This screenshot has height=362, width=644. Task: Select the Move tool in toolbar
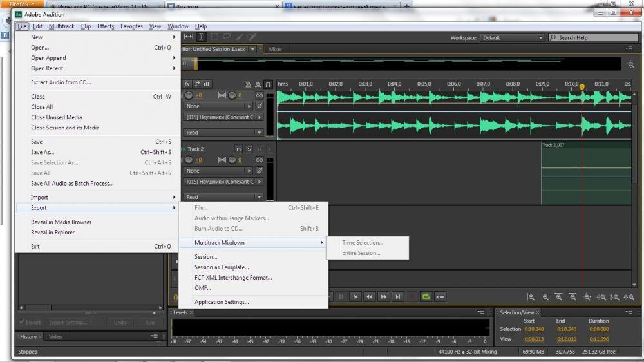(189, 37)
